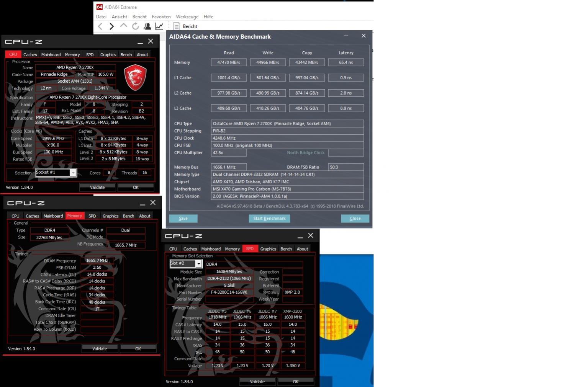The image size is (588, 387).
Task: Click AIDA64 toolbar forward arrow
Action: [x=111, y=26]
